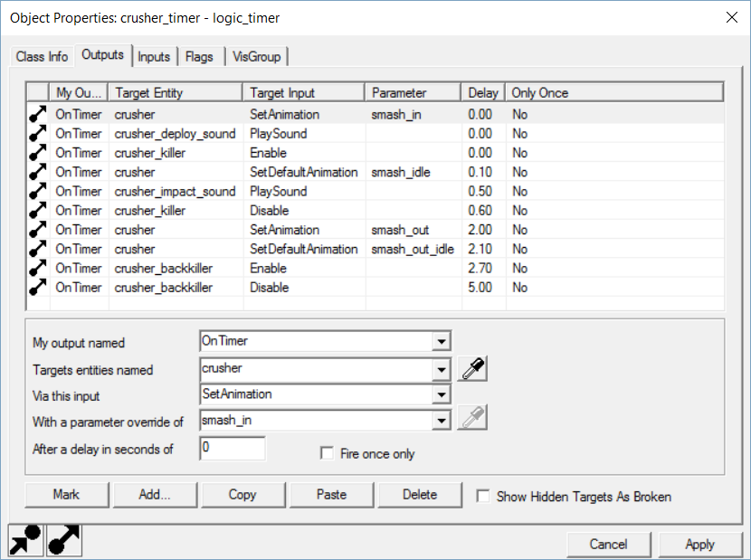Open the parameter override dropdown

tap(442, 421)
